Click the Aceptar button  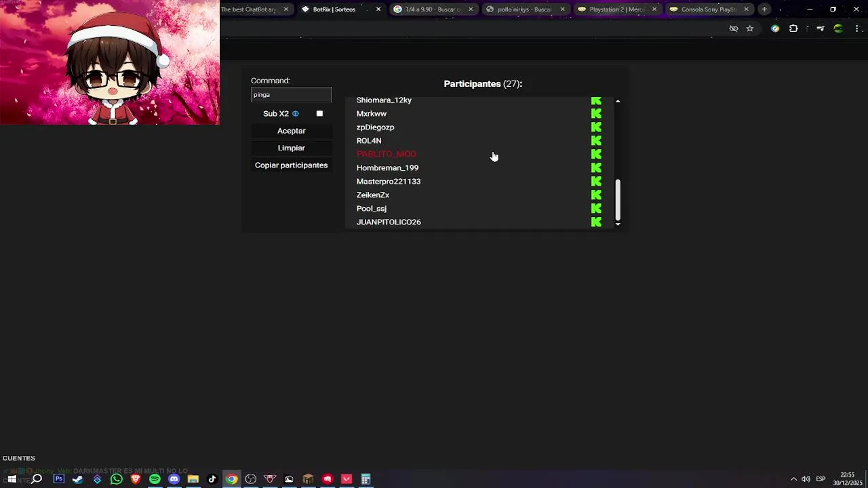pos(292,131)
